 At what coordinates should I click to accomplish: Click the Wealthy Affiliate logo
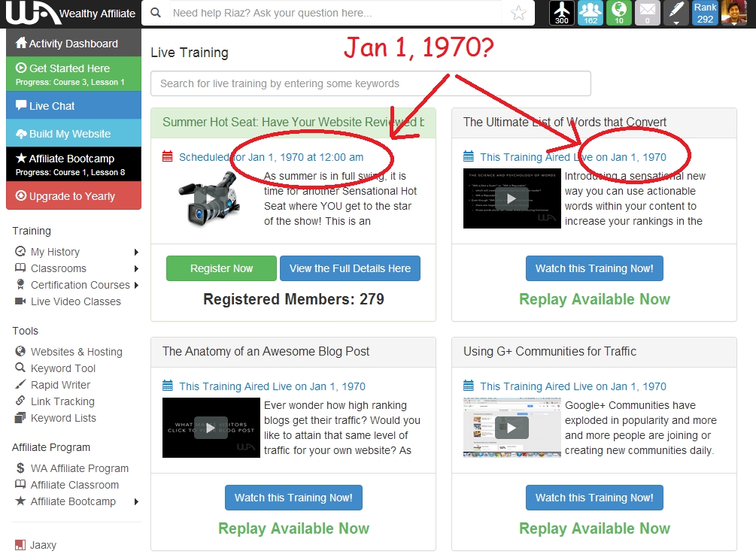(x=71, y=13)
